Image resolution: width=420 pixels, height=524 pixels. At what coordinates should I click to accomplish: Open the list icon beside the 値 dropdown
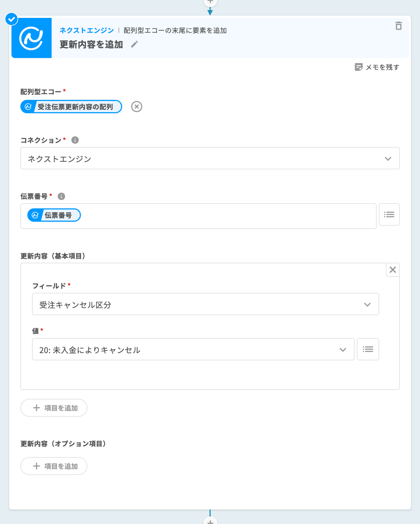coord(368,349)
